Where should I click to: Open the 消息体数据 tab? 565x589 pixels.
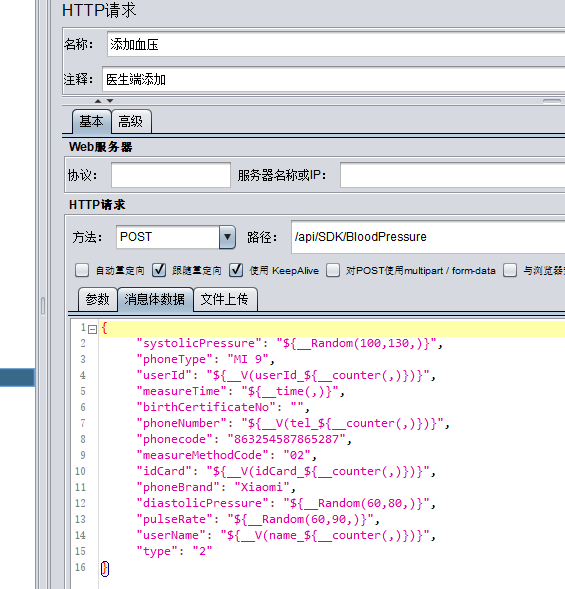coord(155,299)
